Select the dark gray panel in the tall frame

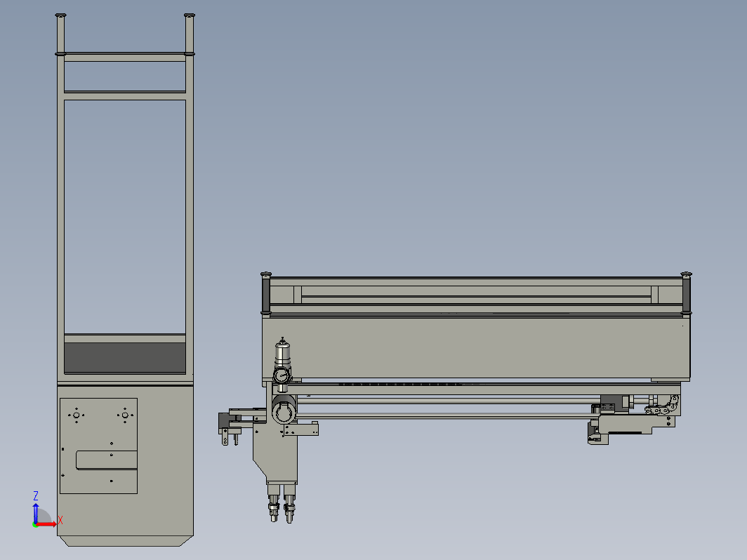point(125,358)
